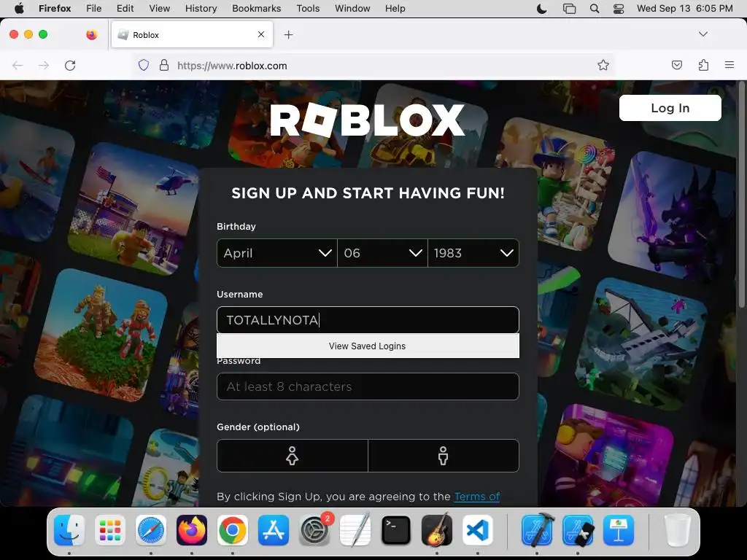
Task: Click the menu bar date and time
Action: (684, 8)
